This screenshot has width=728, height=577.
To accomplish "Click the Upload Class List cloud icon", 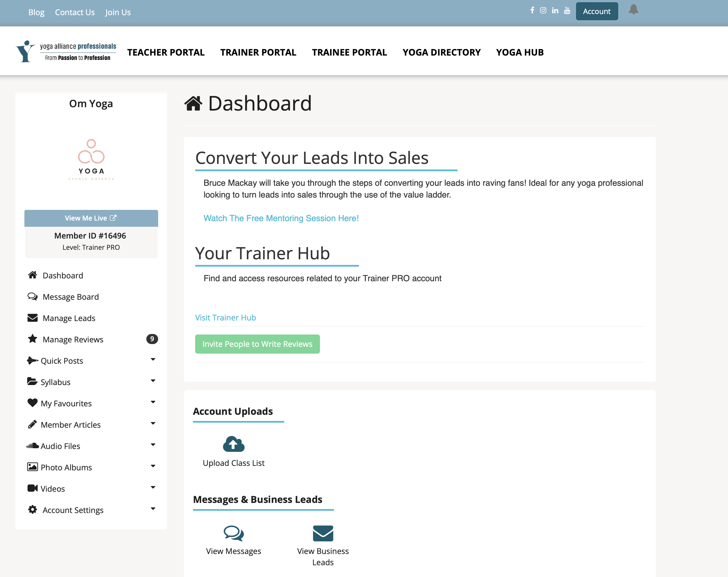I will [x=233, y=444].
